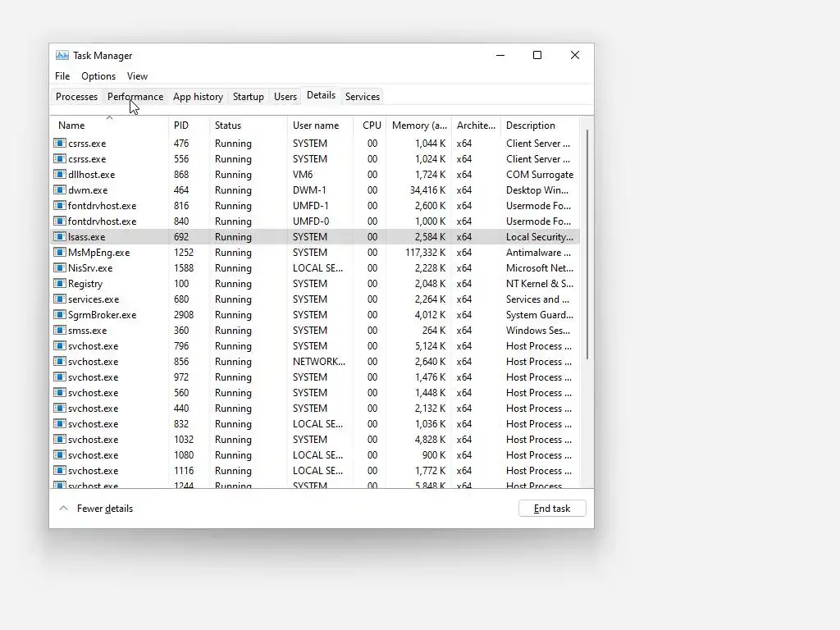Sort by the Description column header
The width and height of the screenshot is (840, 630).
[x=540, y=125]
